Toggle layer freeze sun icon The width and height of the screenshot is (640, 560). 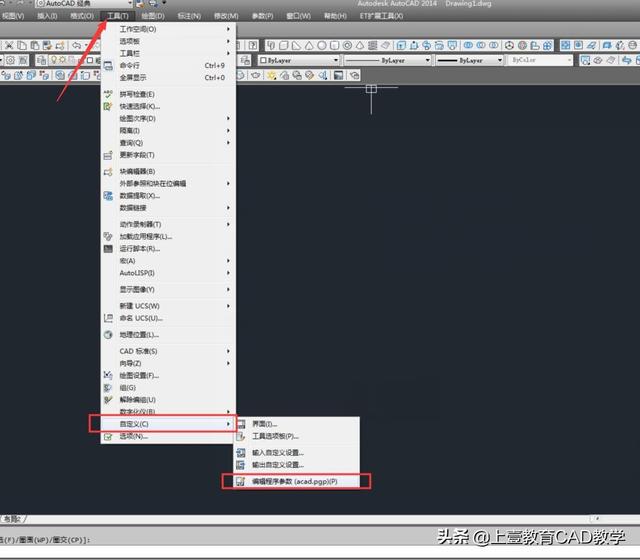click(x=62, y=60)
